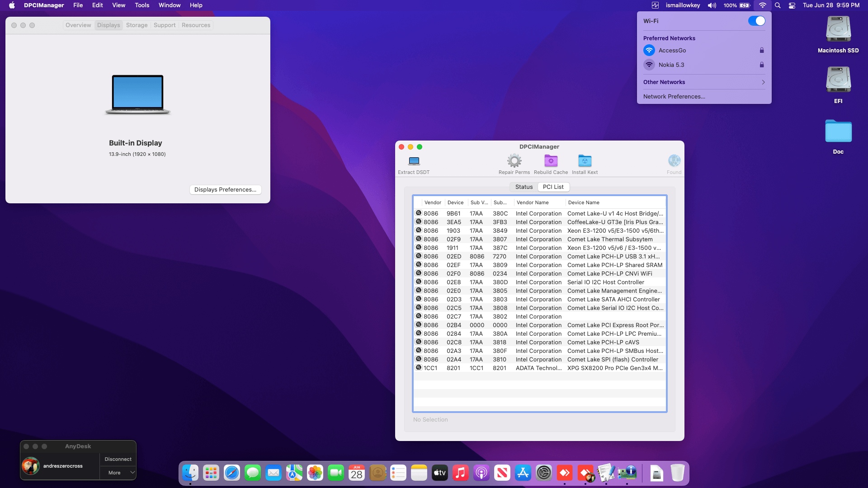Viewport: 868px width, 488px height.
Task: Click lookup icon for XPG SX8200 Pro row
Action: click(419, 368)
